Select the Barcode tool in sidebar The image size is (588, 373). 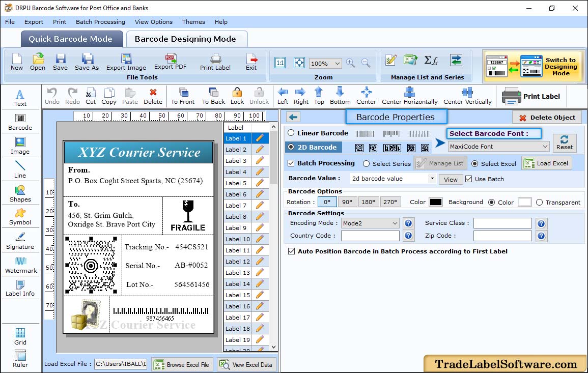click(20, 122)
